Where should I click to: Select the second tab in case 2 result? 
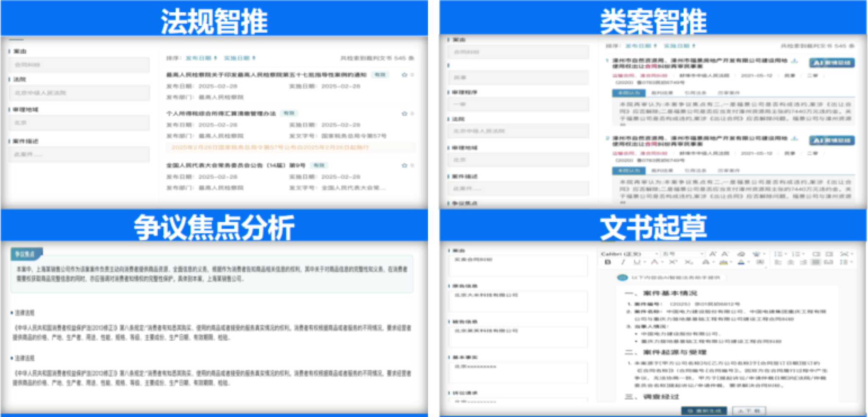pyautogui.click(x=662, y=170)
